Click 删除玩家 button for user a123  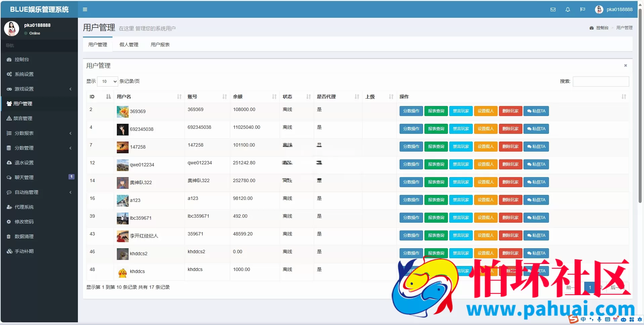click(510, 200)
